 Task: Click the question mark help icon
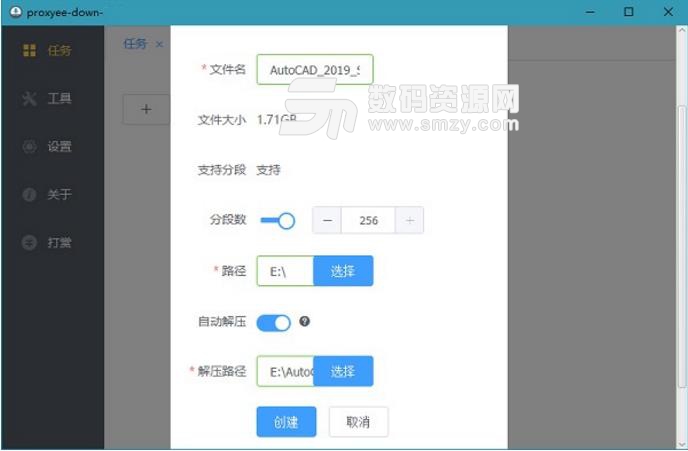tap(305, 322)
